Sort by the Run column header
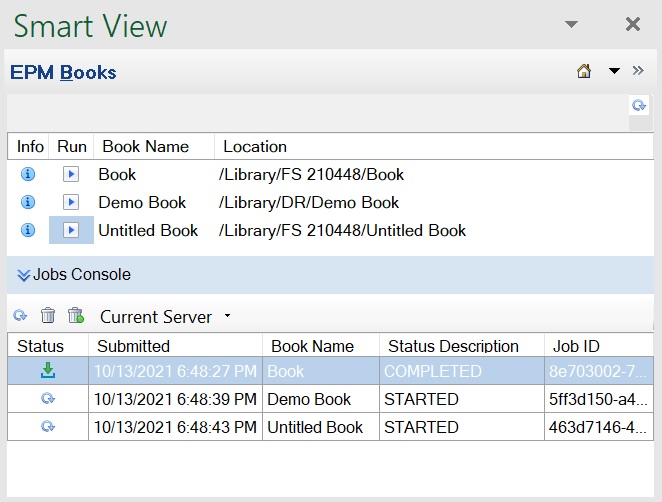The image size is (662, 502). click(72, 147)
